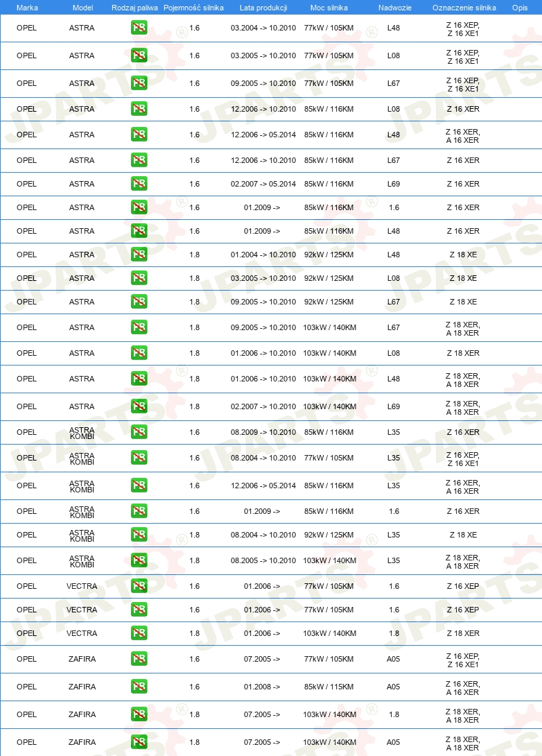Click fuel icon in Astra 1.8 03.2005 92kW L08 row
The image size is (542, 756).
coord(139,278)
